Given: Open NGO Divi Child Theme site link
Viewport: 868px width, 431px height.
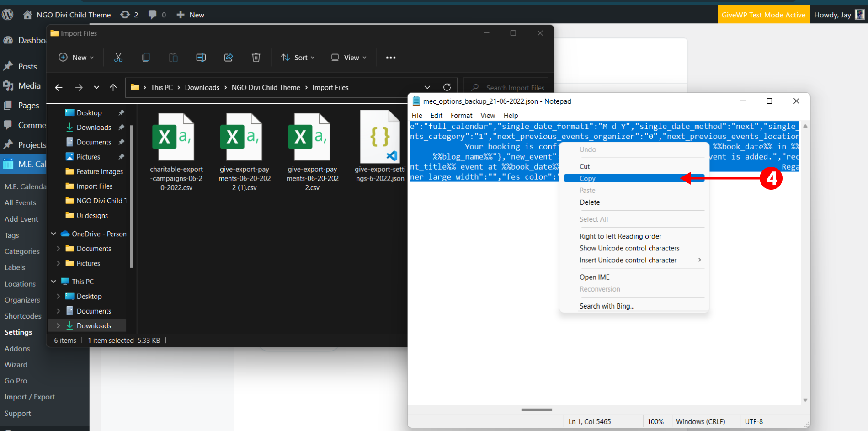Looking at the screenshot, I should pos(67,15).
